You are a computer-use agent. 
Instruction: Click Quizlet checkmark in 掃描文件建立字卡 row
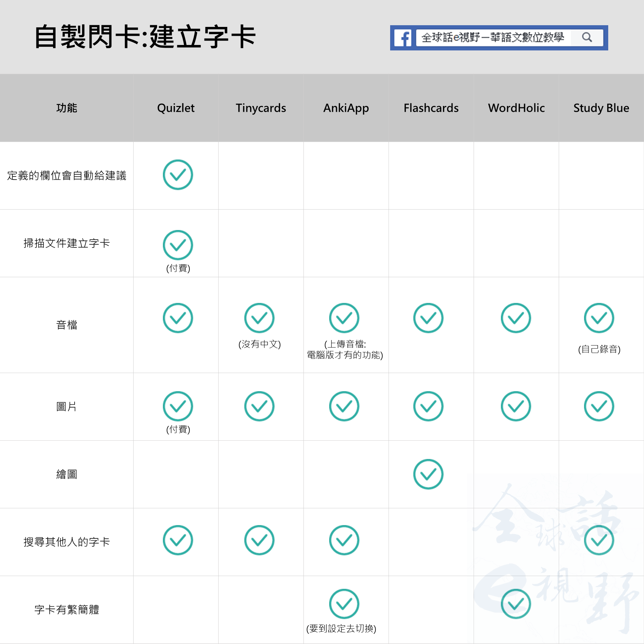[x=178, y=245]
